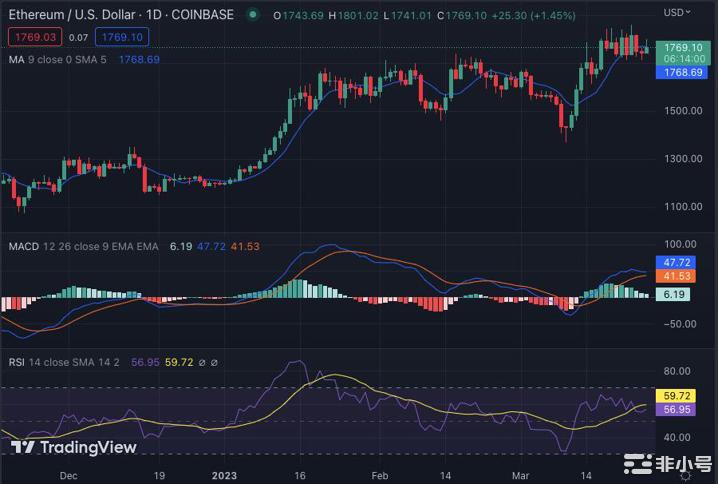This screenshot has width=718, height=484.
Task: Click the TradingView logo
Action: (73, 447)
